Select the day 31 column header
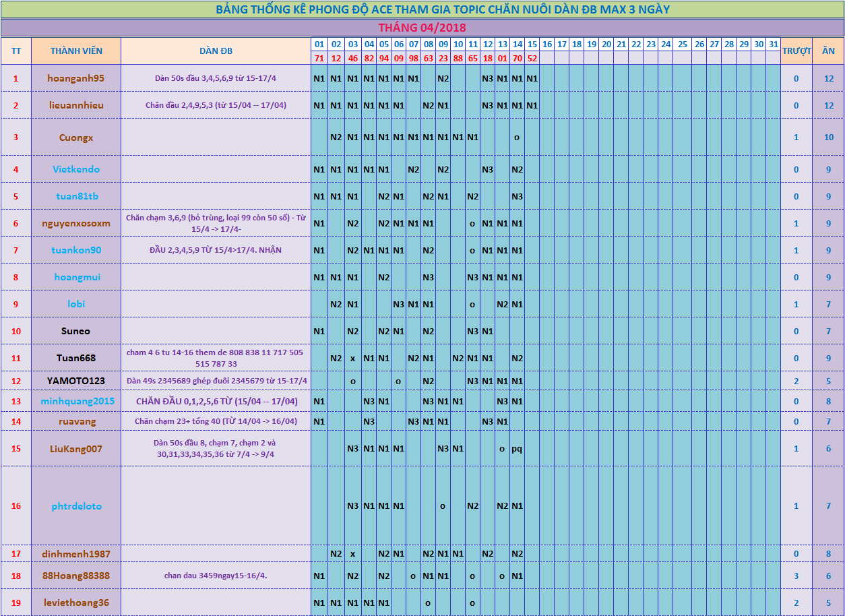The height and width of the screenshot is (616, 845). pos(774,44)
